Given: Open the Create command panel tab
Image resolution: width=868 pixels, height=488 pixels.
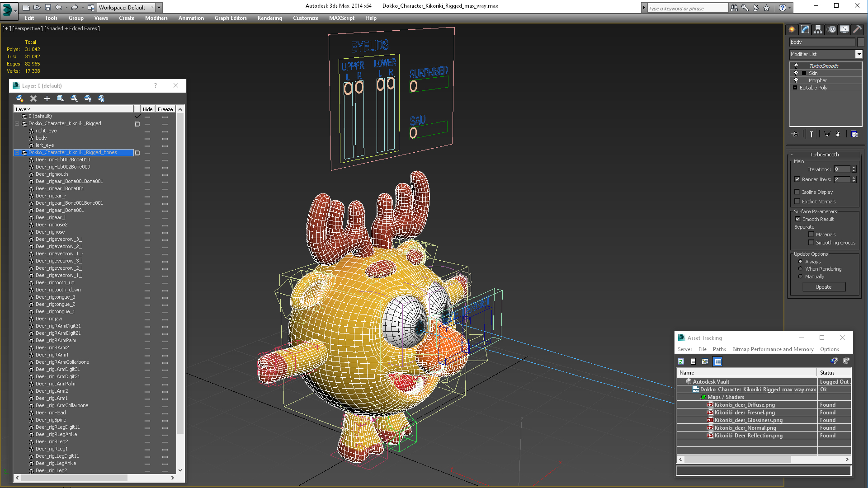Looking at the screenshot, I should pyautogui.click(x=792, y=29).
